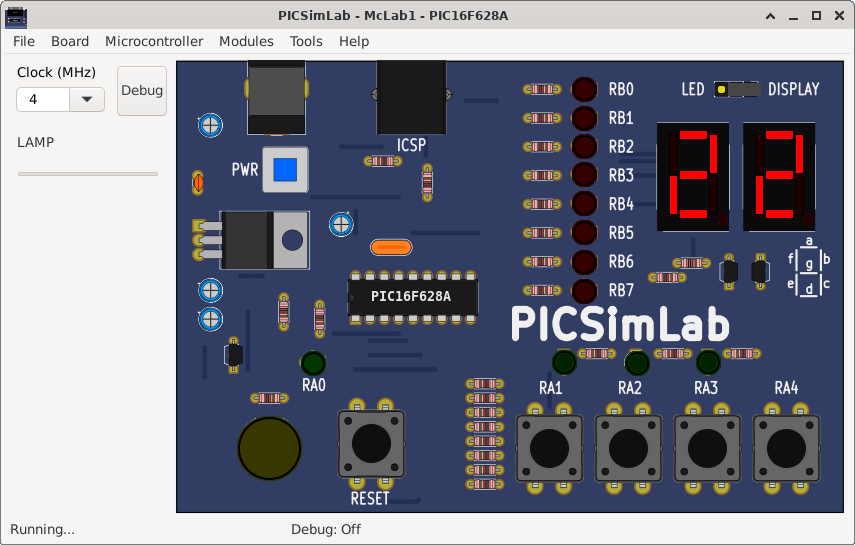
Task: Open the Board menu
Action: coord(70,41)
